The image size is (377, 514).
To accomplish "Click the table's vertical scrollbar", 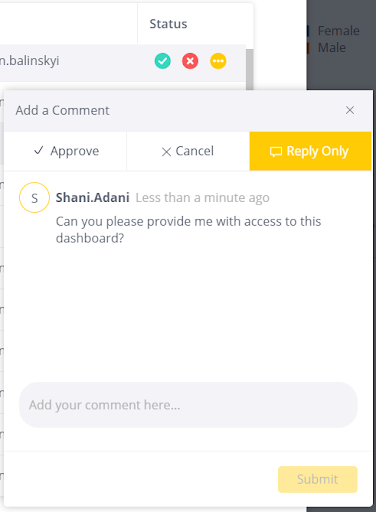I will click(250, 69).
